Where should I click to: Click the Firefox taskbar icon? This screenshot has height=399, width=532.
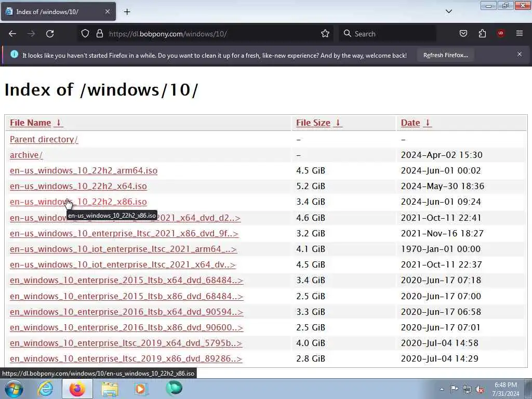pyautogui.click(x=77, y=389)
